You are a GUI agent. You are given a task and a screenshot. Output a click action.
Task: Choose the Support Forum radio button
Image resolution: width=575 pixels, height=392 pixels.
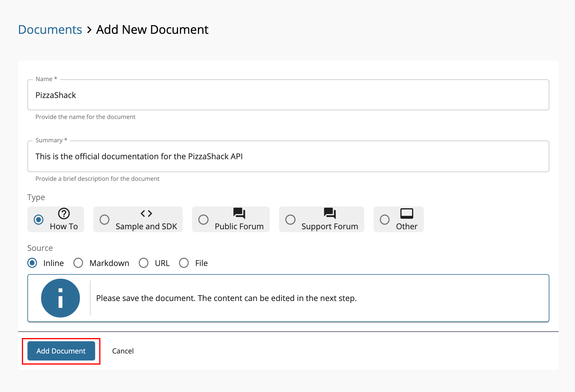tap(290, 220)
